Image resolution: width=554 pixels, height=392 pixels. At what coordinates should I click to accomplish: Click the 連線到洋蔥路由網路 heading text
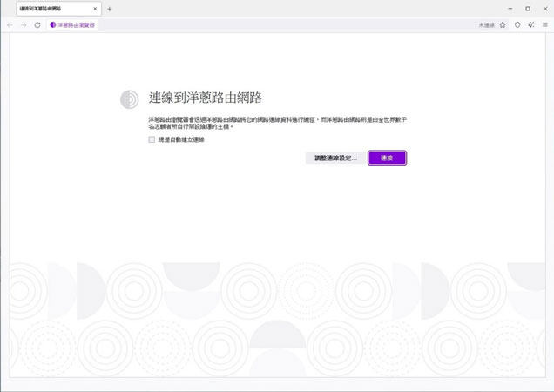pyautogui.click(x=206, y=98)
